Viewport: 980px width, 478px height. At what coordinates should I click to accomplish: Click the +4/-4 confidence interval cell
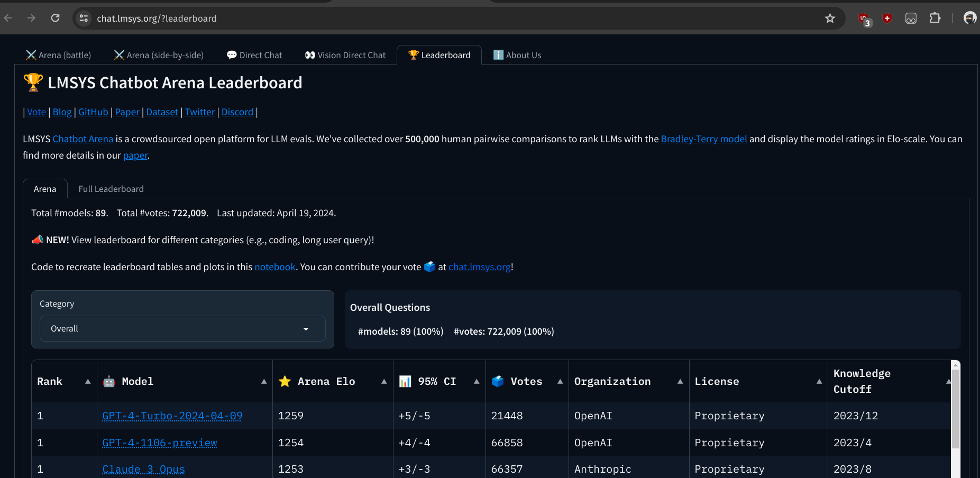439,443
